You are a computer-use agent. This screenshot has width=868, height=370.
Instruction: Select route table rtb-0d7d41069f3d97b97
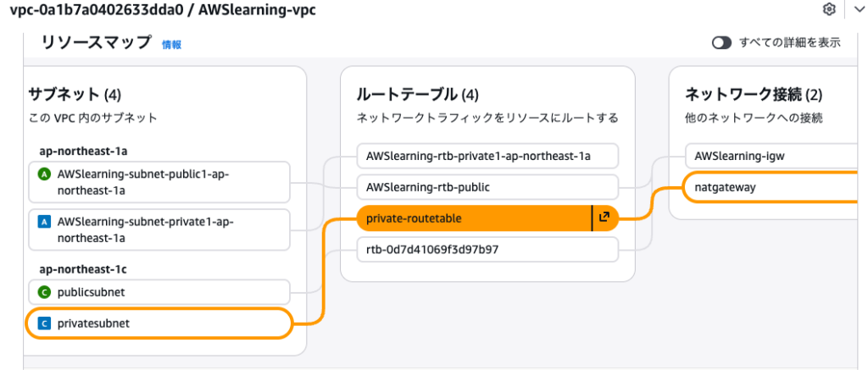(x=431, y=250)
